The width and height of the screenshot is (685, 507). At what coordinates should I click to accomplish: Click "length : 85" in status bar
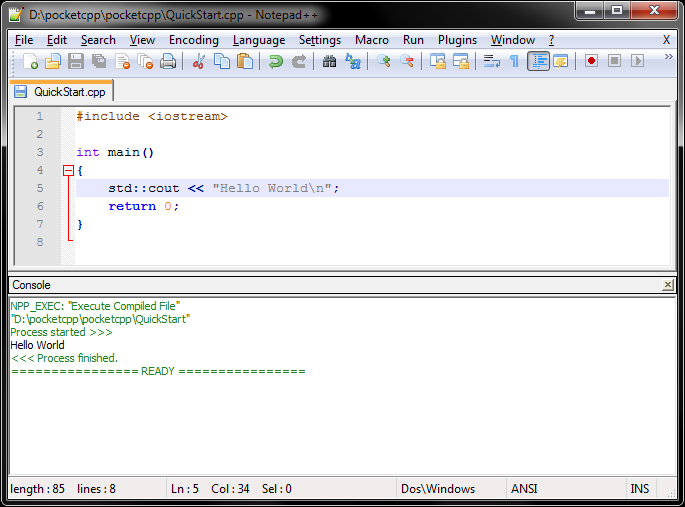click(x=38, y=489)
